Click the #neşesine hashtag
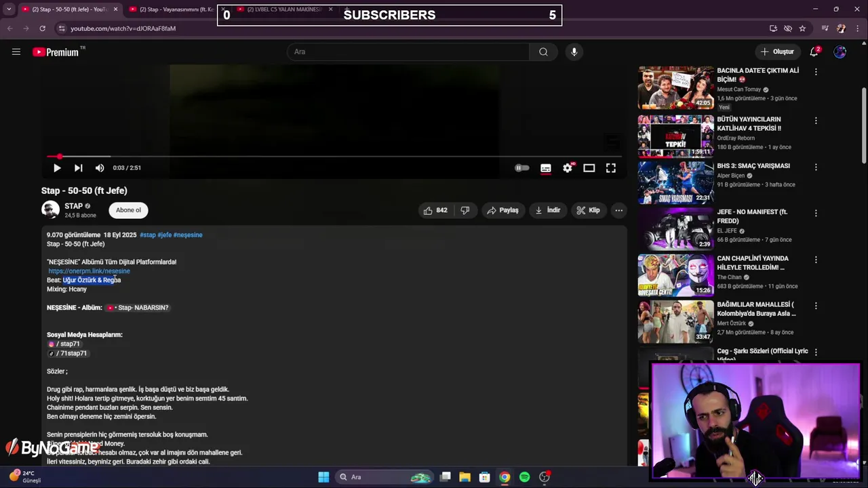The width and height of the screenshot is (868, 488). point(188,235)
